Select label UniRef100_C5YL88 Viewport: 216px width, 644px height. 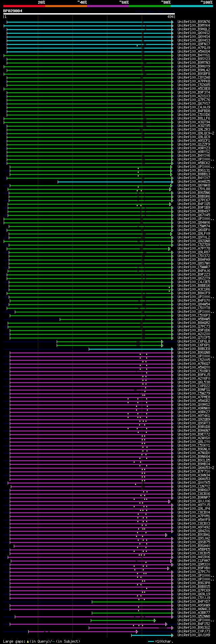(x=194, y=189)
